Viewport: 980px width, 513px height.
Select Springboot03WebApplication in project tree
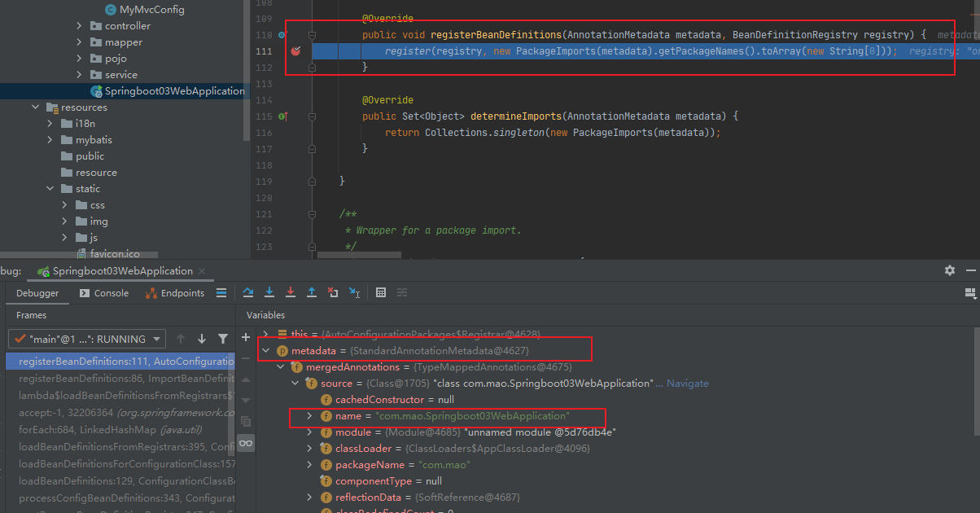(167, 91)
